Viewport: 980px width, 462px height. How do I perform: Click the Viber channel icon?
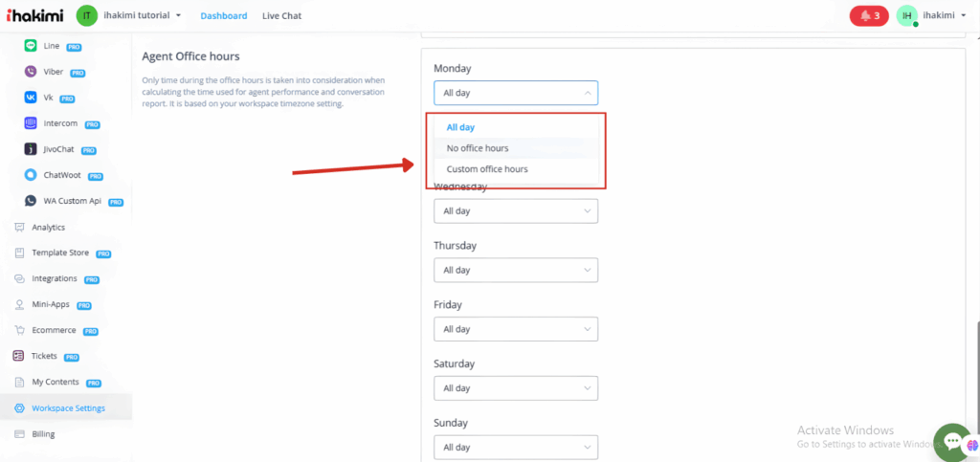(x=31, y=71)
